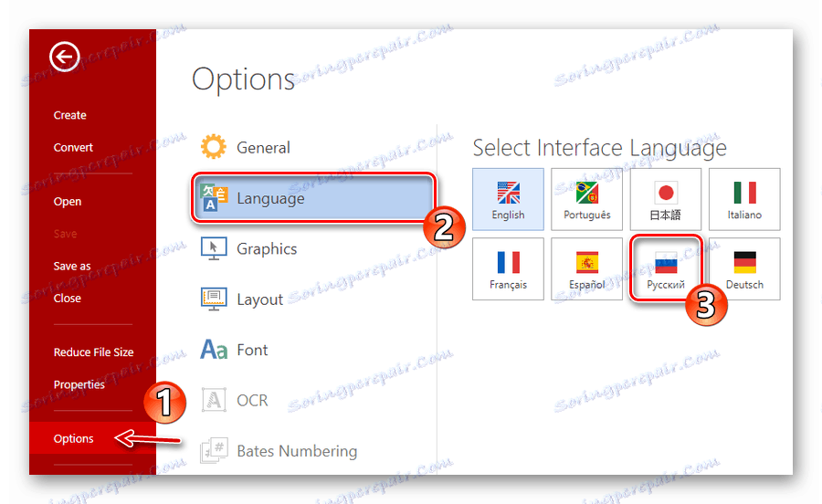Switch to Bates Numbering options label
The image size is (822, 504).
tap(297, 451)
